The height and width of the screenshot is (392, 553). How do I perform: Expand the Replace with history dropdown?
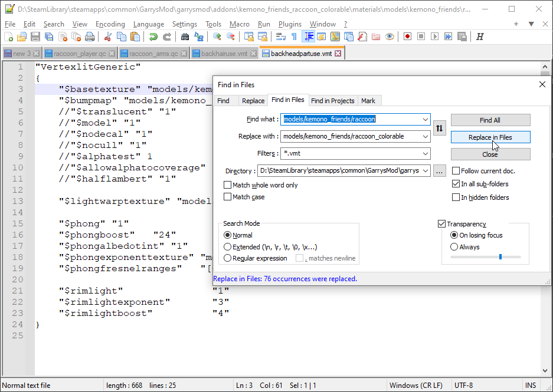pyautogui.click(x=426, y=136)
